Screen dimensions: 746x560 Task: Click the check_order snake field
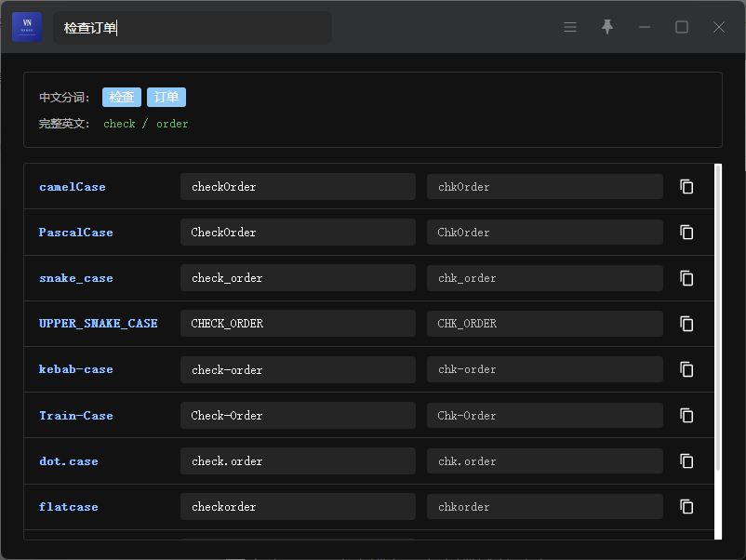(x=298, y=278)
